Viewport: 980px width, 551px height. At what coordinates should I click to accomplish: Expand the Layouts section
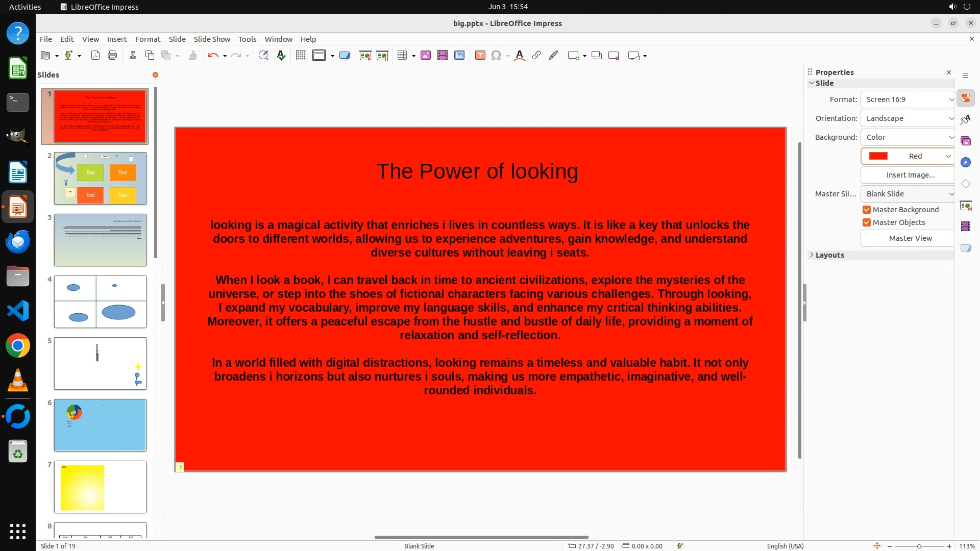click(829, 255)
